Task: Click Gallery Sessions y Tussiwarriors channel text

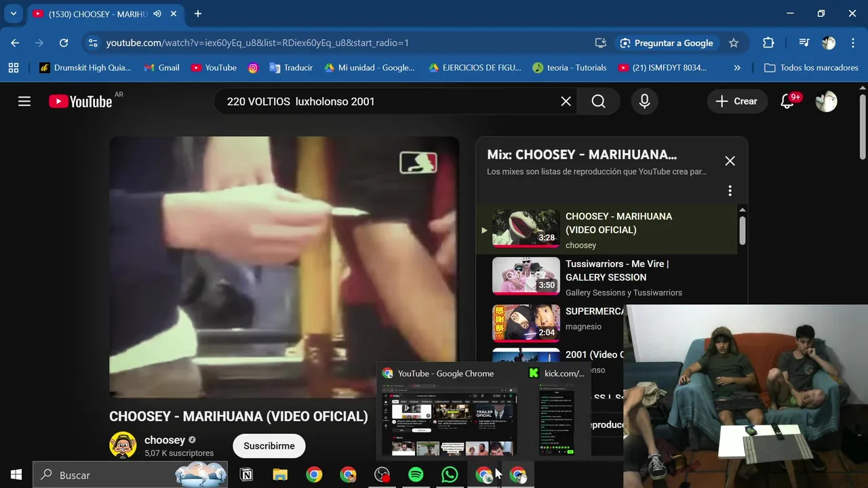Action: 624,293
